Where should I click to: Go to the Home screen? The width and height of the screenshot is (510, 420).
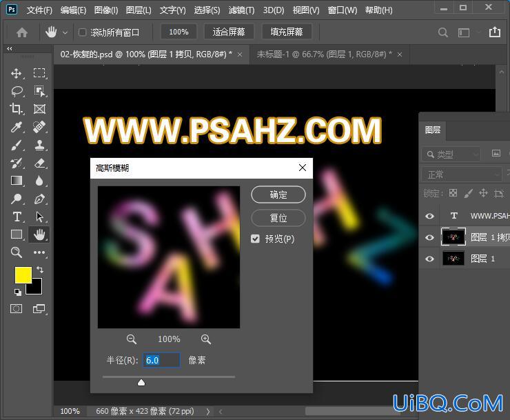click(22, 32)
